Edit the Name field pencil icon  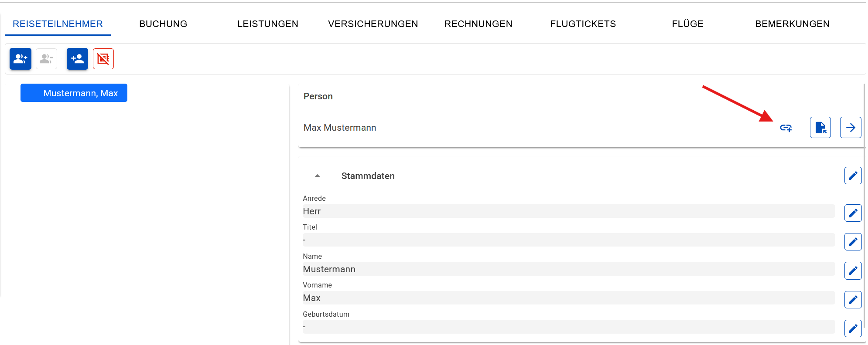pyautogui.click(x=853, y=271)
